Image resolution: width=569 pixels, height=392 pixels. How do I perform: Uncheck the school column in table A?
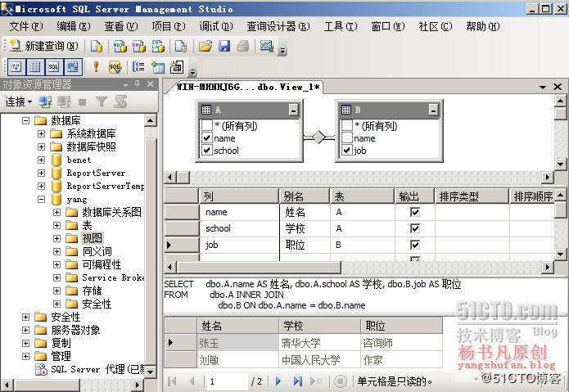[207, 150]
